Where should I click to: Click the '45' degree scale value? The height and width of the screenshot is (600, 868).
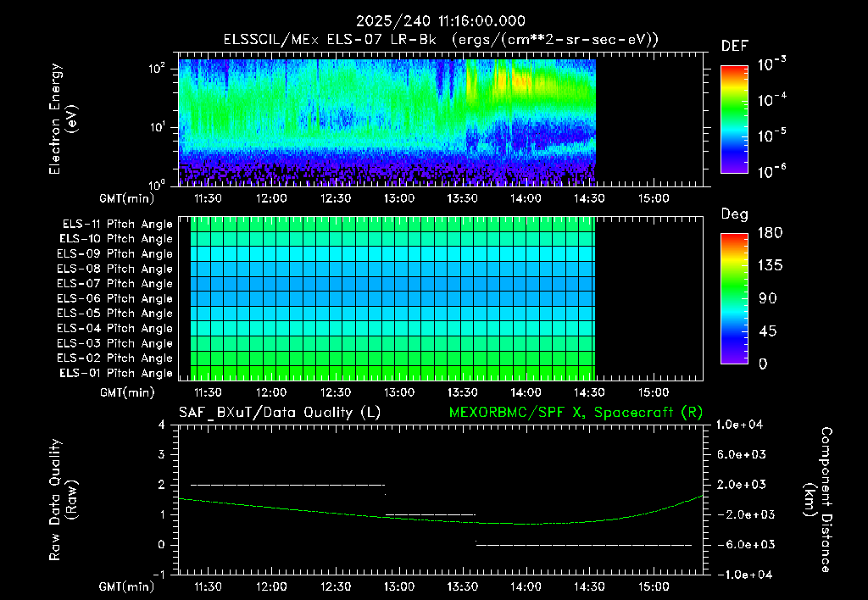(x=768, y=331)
